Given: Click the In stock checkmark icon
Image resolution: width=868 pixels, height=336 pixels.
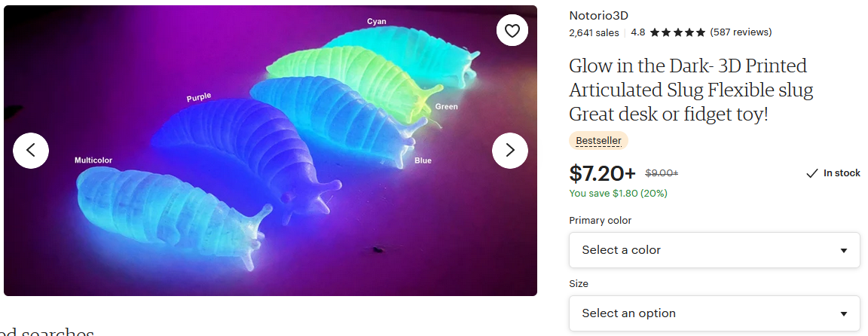Looking at the screenshot, I should pyautogui.click(x=811, y=173).
